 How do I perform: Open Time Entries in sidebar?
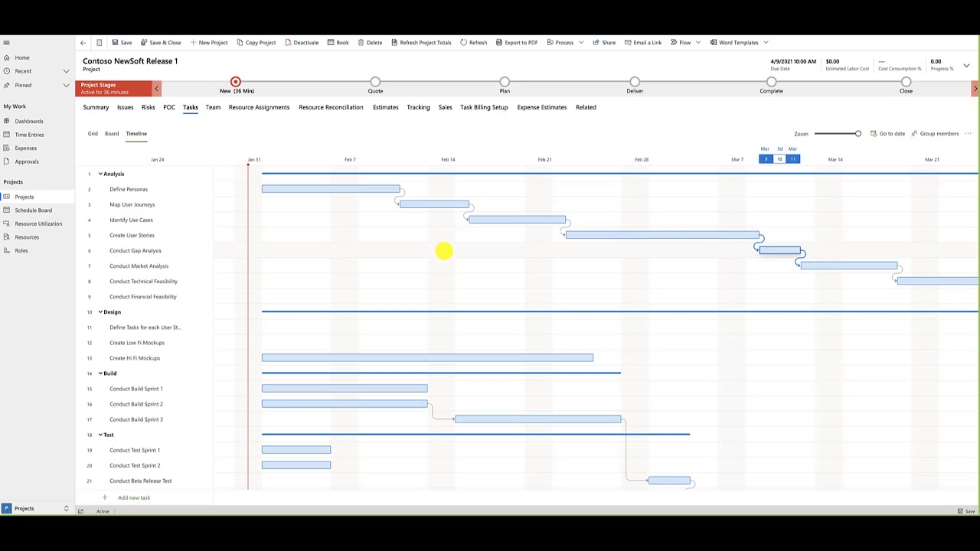(x=29, y=135)
